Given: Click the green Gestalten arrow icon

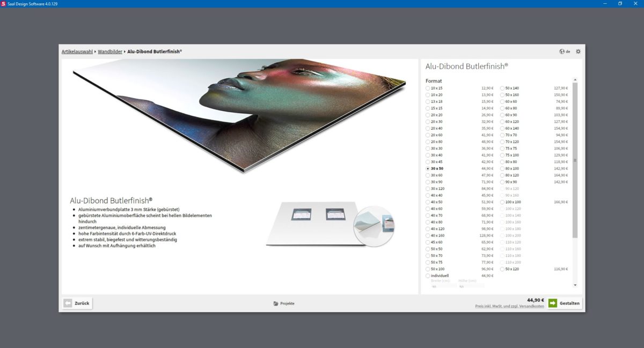Looking at the screenshot, I should tap(553, 303).
